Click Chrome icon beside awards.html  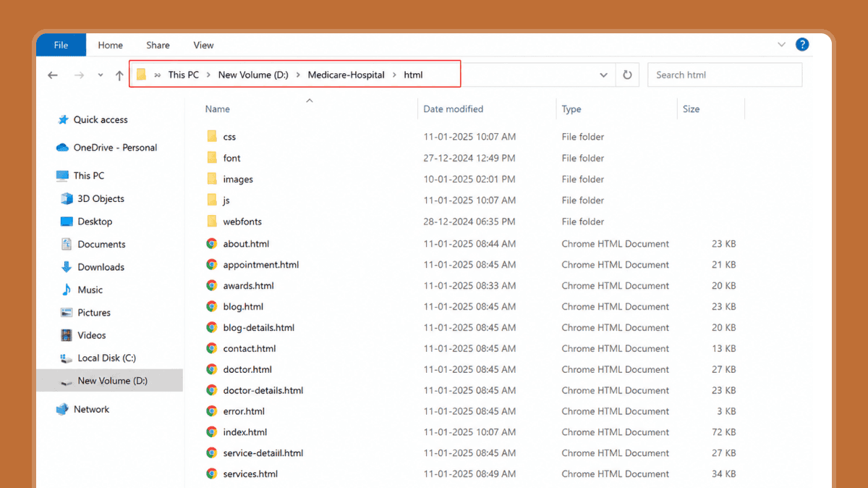click(212, 286)
